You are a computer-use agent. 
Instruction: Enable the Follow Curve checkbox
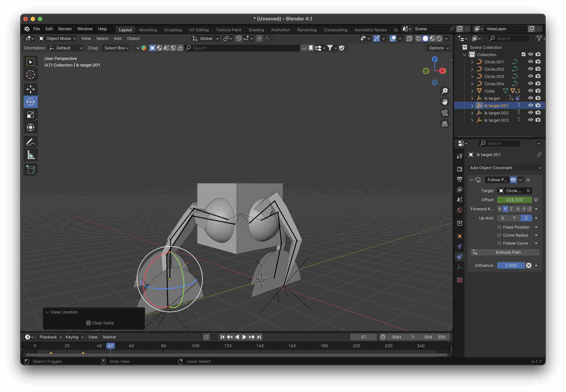pos(499,243)
